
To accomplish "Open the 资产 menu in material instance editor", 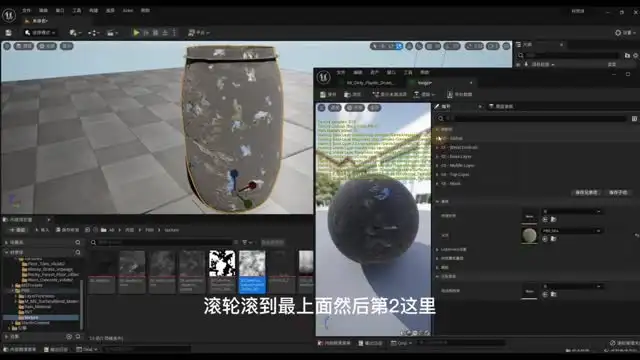I will click(374, 72).
